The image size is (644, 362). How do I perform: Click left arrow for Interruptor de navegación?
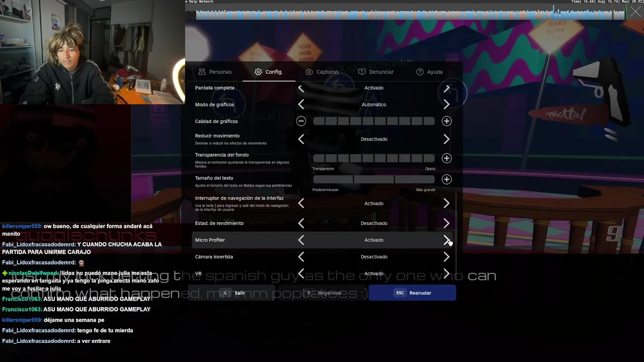[301, 203]
